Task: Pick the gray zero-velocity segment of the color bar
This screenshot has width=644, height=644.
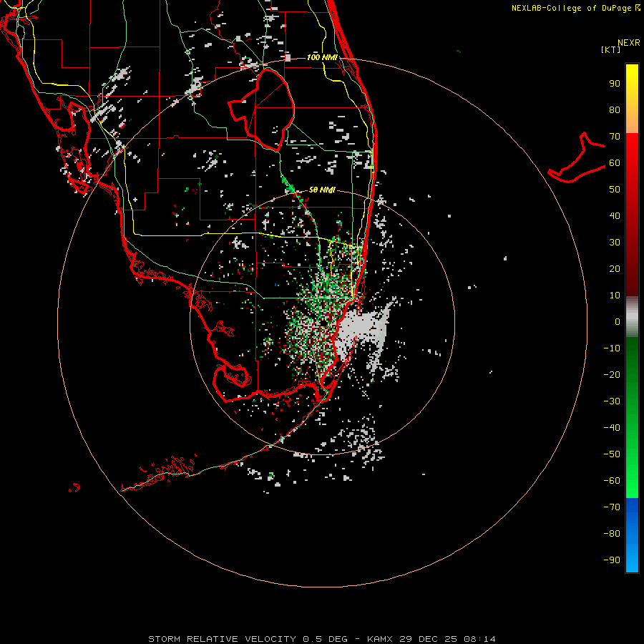Action: click(632, 317)
